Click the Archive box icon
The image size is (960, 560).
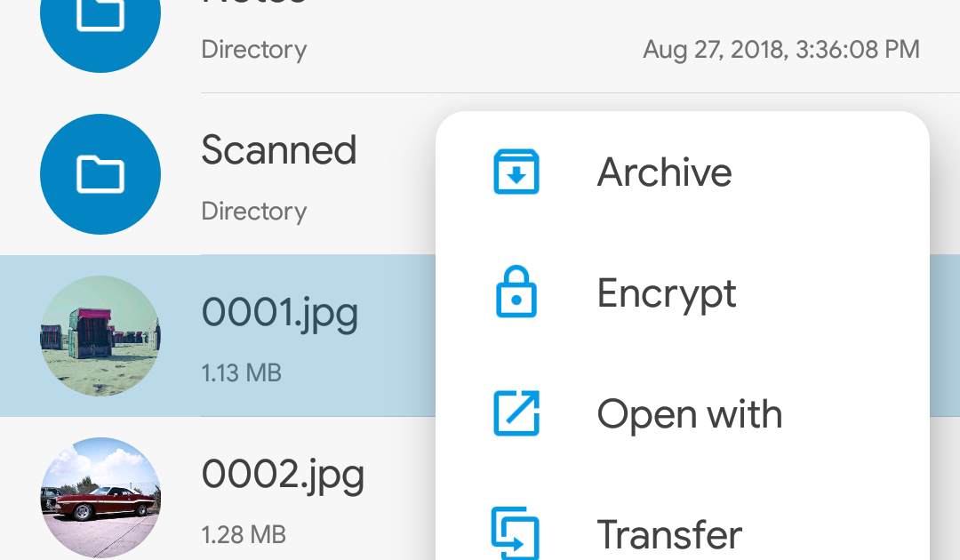click(516, 172)
